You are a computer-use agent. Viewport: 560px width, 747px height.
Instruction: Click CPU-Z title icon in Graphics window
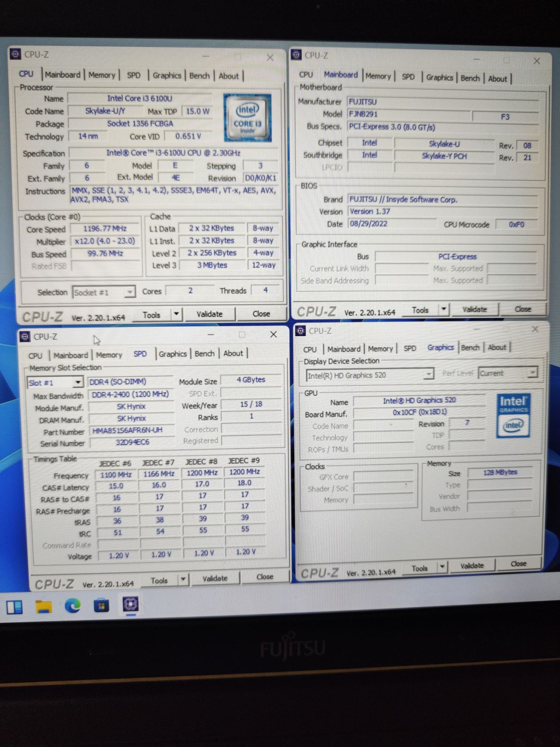(x=301, y=331)
